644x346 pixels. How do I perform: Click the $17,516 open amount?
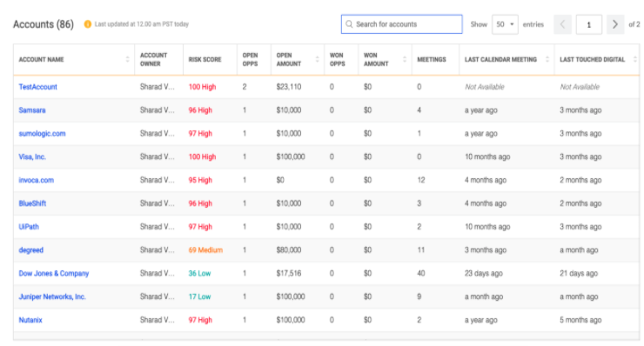289,273
